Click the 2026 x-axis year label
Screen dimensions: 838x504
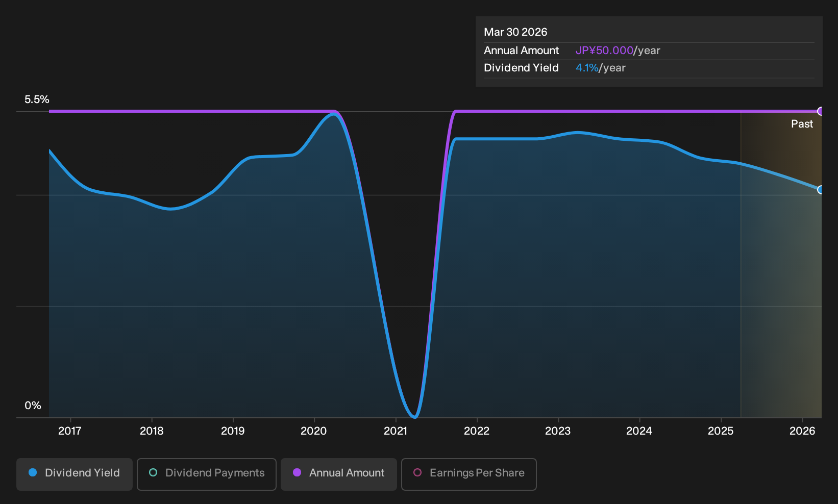point(802,431)
